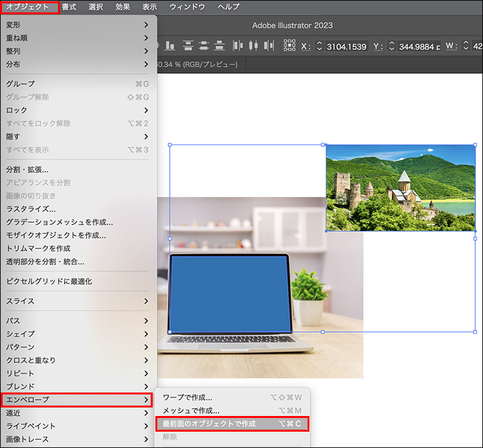Expand the パス submenu
Viewport: 483px width, 448px height.
point(78,321)
